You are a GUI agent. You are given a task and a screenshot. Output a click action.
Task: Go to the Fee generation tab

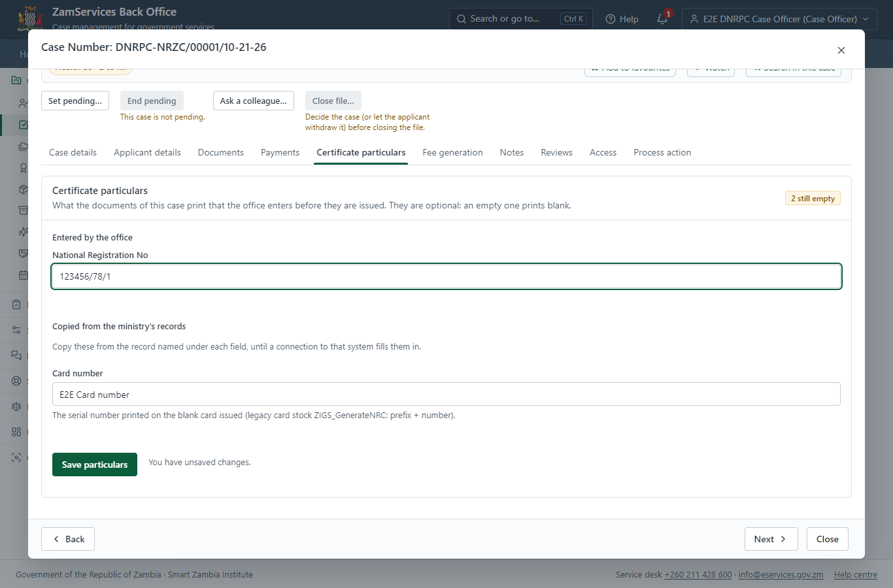452,152
